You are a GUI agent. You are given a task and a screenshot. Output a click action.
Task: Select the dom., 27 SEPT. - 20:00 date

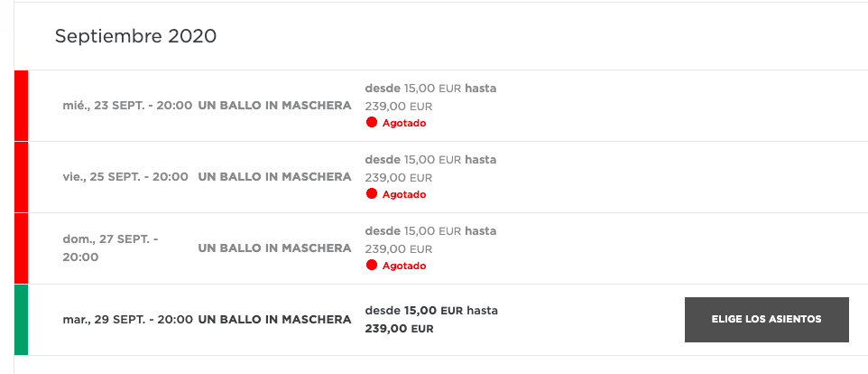[x=111, y=248]
